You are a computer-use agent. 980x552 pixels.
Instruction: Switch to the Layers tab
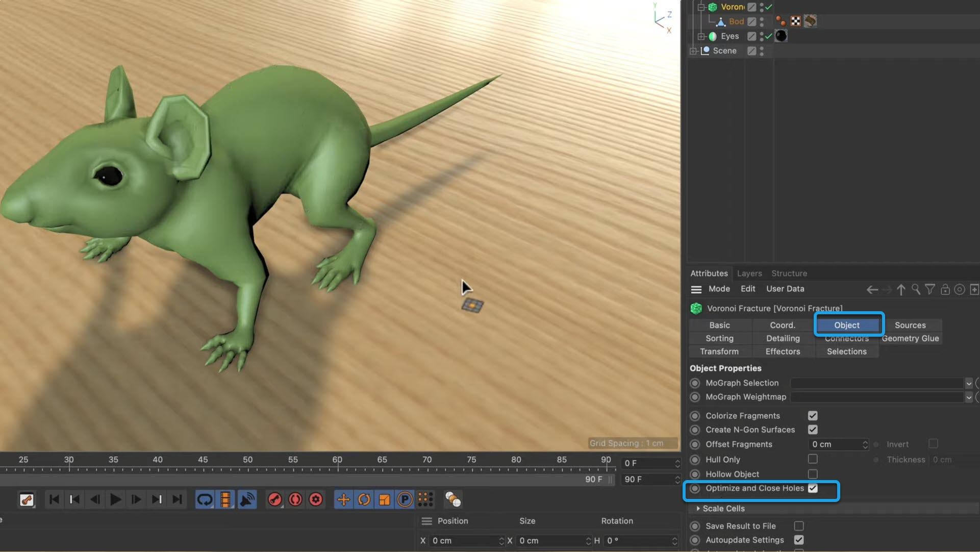(749, 273)
